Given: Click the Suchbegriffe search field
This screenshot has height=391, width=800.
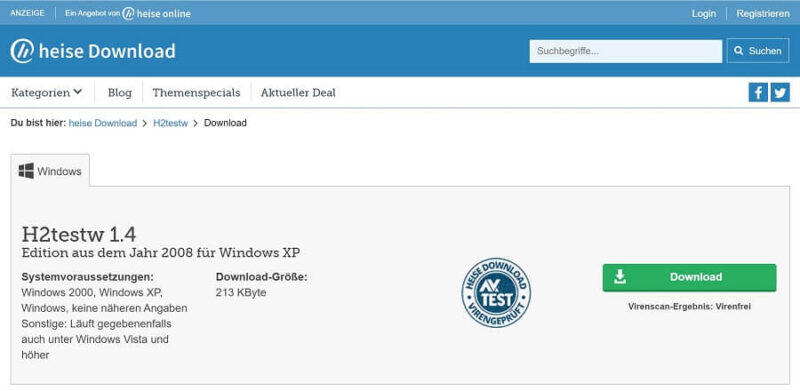Looking at the screenshot, I should [626, 51].
